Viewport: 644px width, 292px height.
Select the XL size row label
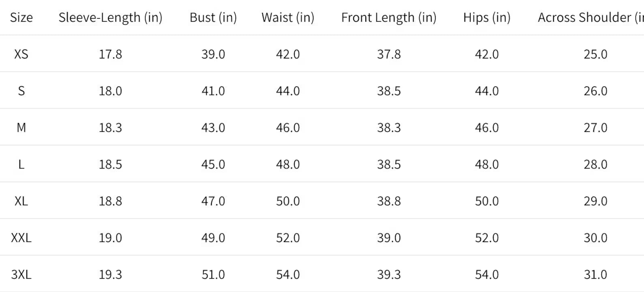21,201
